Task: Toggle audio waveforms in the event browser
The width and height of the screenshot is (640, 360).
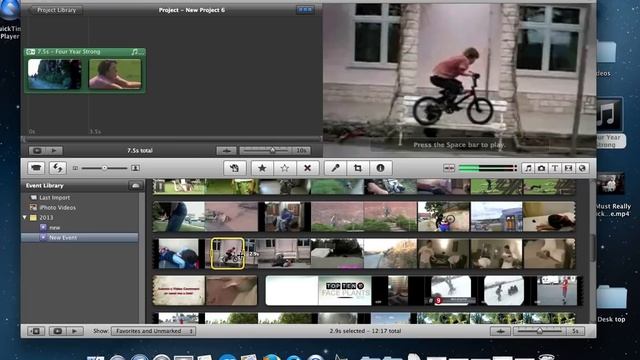Action: [x=500, y=331]
